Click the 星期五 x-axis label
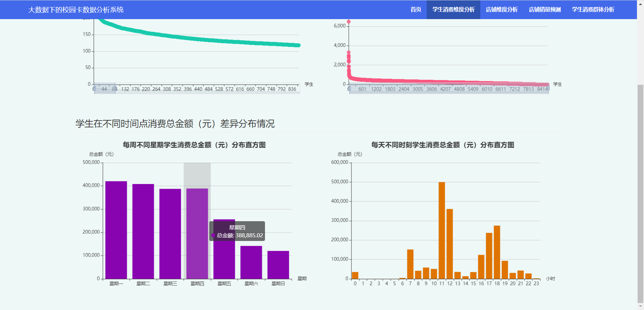This screenshot has height=310, width=644. coord(224,284)
